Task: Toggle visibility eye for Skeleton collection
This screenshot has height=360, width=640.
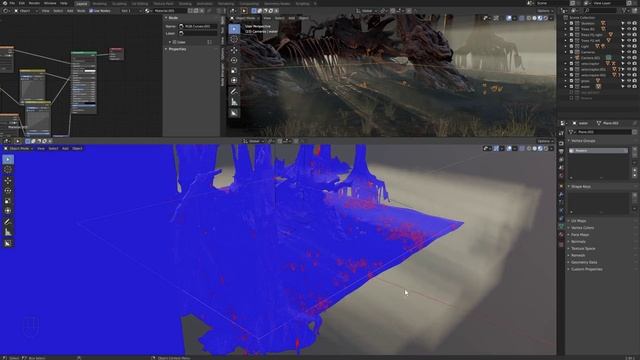Action: tap(629, 23)
